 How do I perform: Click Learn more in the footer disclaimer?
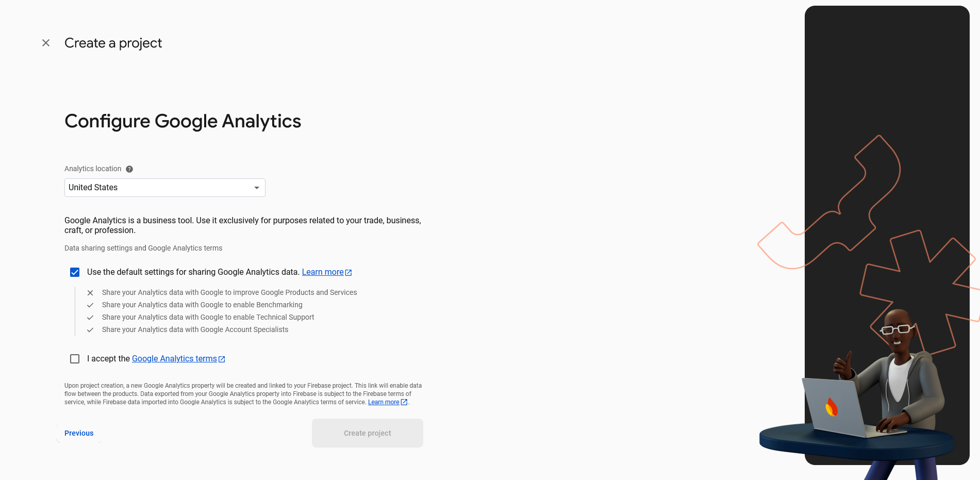click(384, 402)
